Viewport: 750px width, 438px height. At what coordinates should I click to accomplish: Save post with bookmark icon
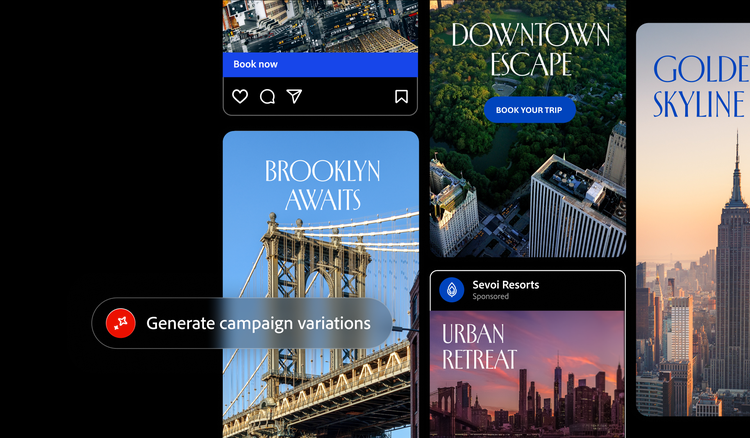[x=400, y=97]
